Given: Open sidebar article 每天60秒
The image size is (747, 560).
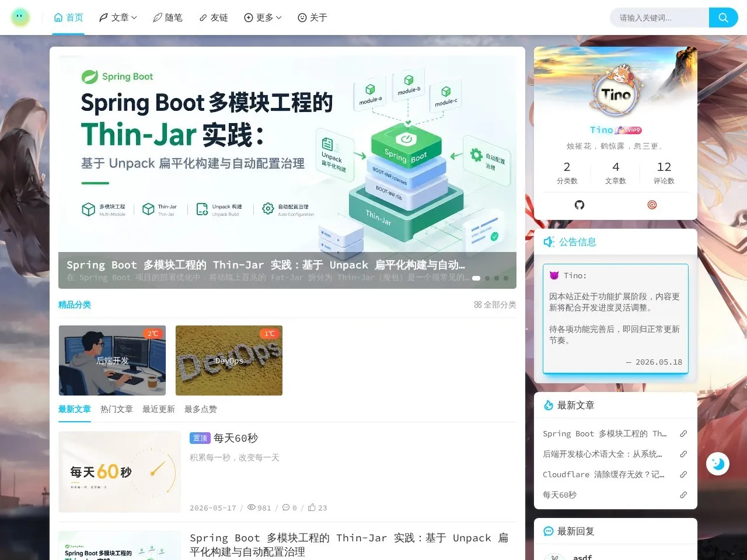Looking at the screenshot, I should 560,495.
